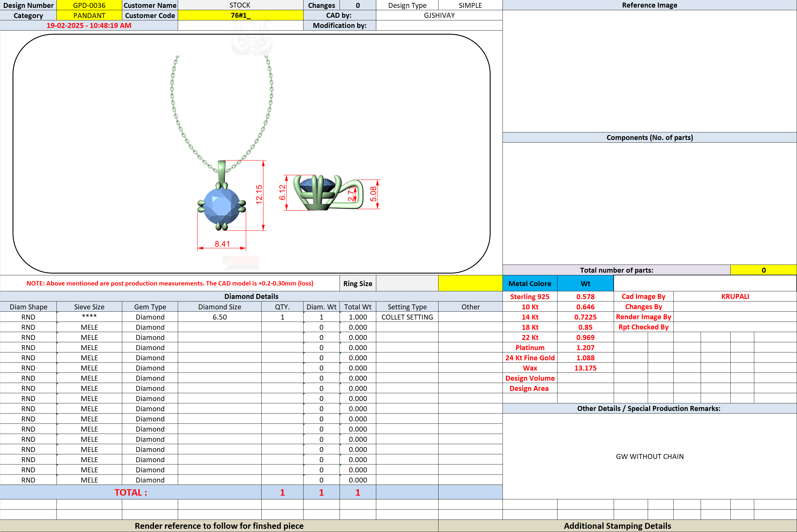
Task: Select the red post production measurements note
Action: point(170,283)
